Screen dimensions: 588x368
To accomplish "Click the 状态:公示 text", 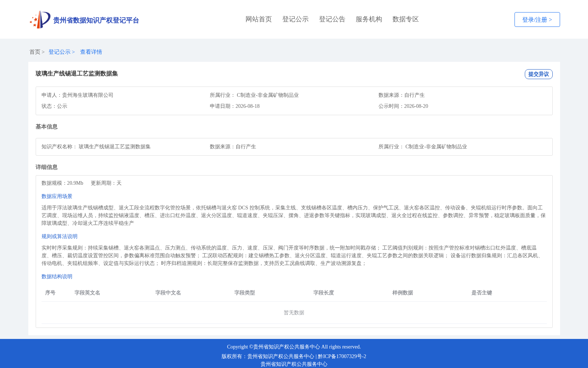I will click(54, 106).
